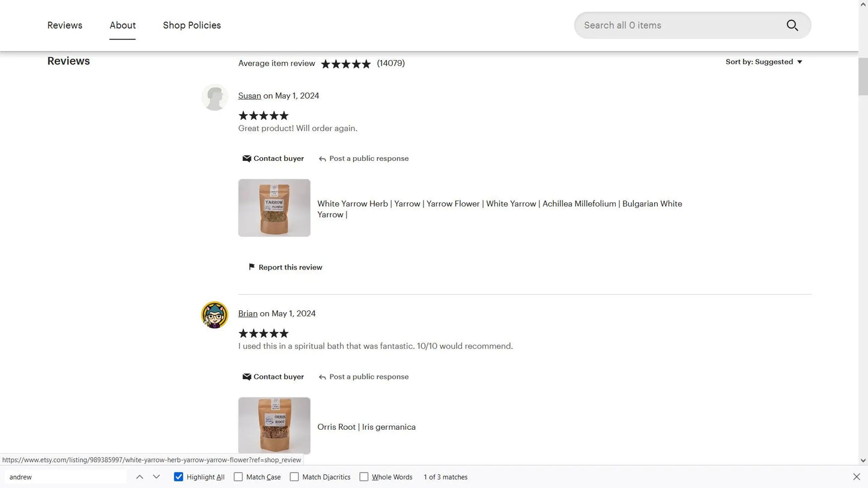Click the search magnifying glass icon
Image resolution: width=868 pixels, height=488 pixels.
[x=792, y=25]
